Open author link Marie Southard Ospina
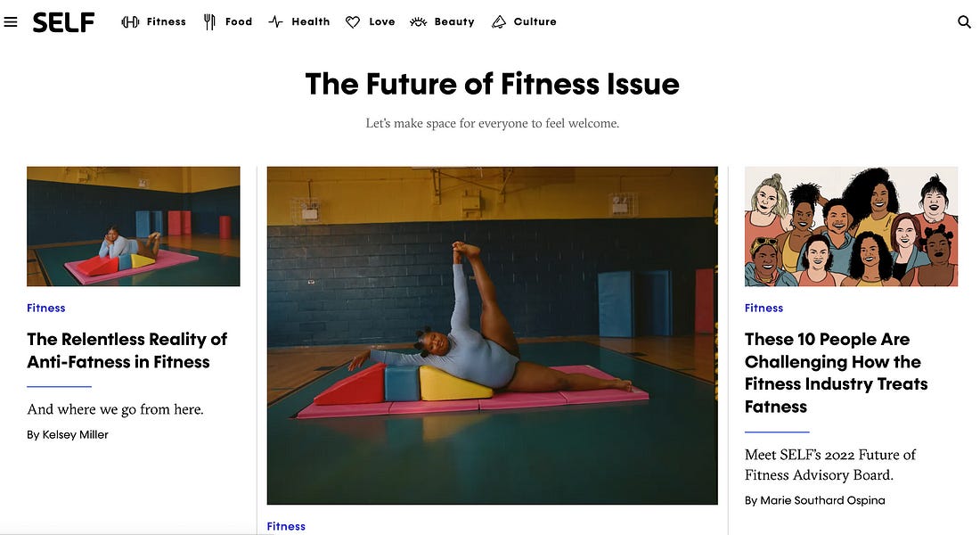Viewport: 980px width, 535px height. (822, 500)
